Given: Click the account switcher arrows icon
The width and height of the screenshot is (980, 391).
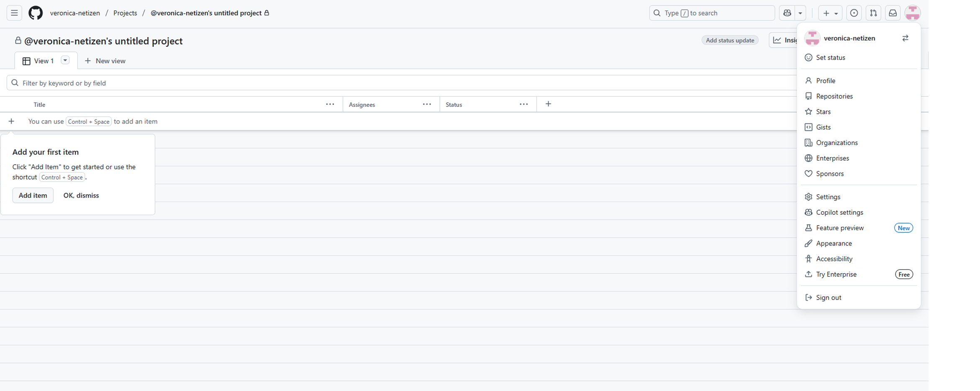Looking at the screenshot, I should click(x=905, y=38).
